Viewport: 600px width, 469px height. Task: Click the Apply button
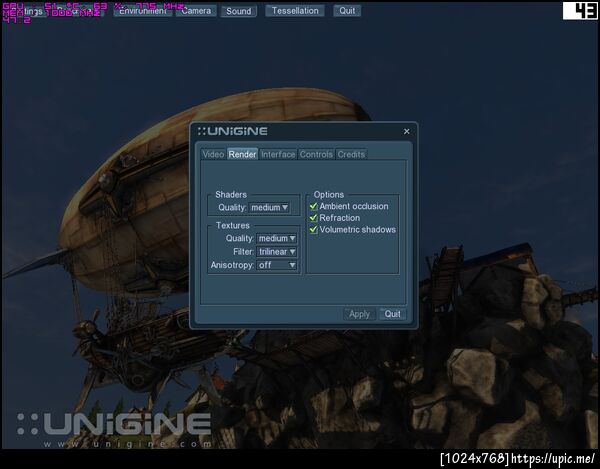pos(359,314)
